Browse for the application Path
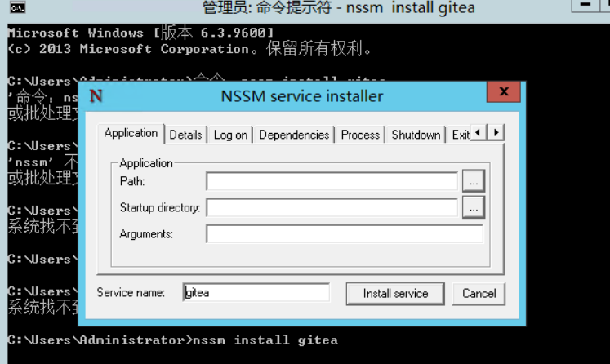610x364 pixels. (x=474, y=181)
